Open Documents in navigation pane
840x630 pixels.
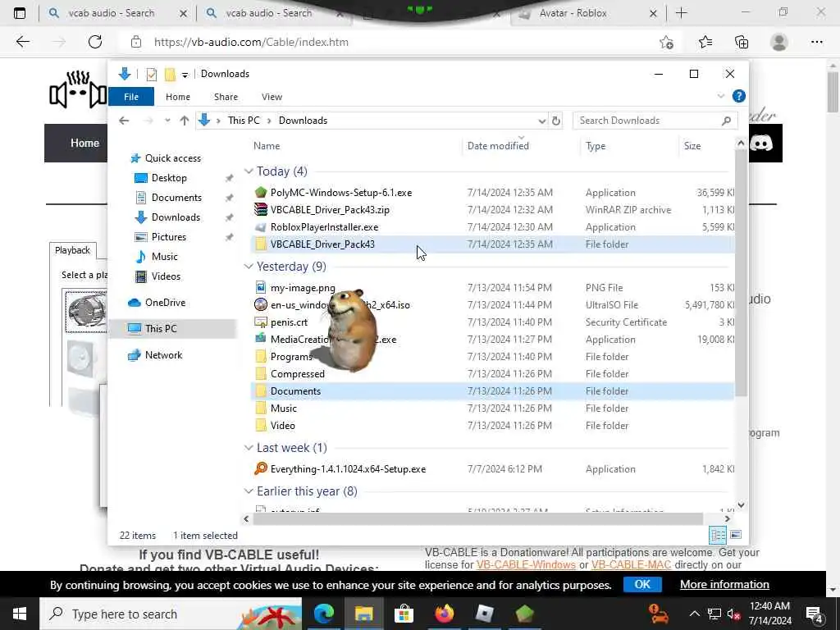(x=176, y=198)
